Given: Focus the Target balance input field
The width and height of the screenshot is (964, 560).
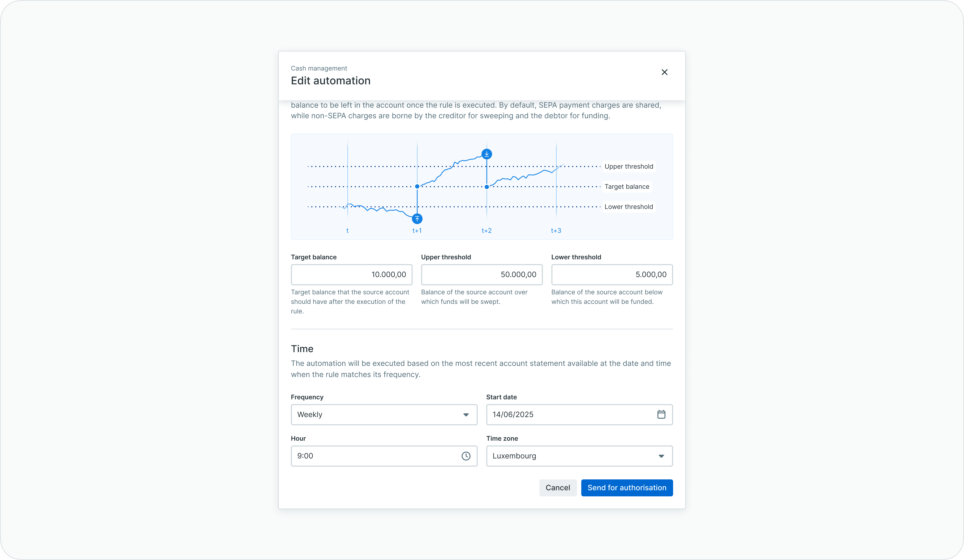Looking at the screenshot, I should pyautogui.click(x=351, y=274).
